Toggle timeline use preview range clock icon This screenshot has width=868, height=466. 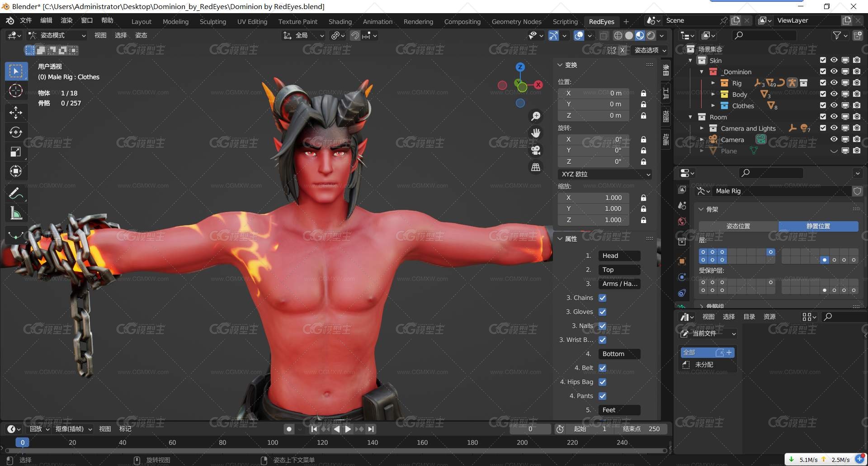(x=560, y=429)
